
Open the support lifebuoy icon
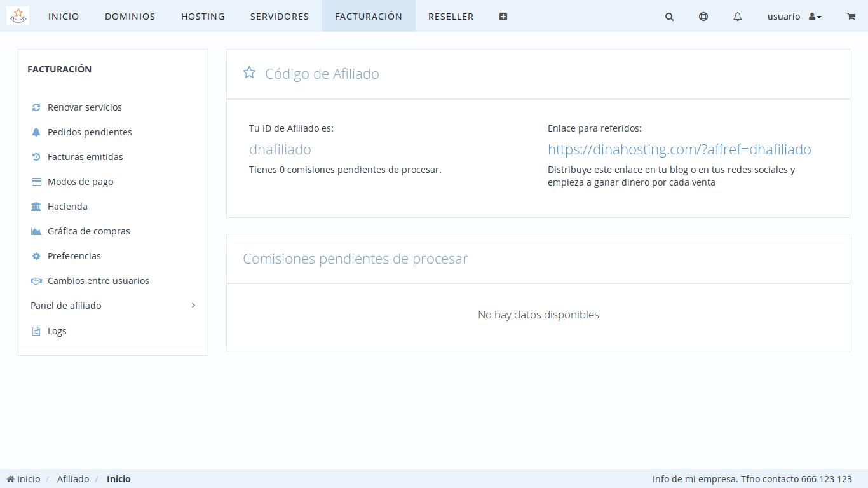703,17
